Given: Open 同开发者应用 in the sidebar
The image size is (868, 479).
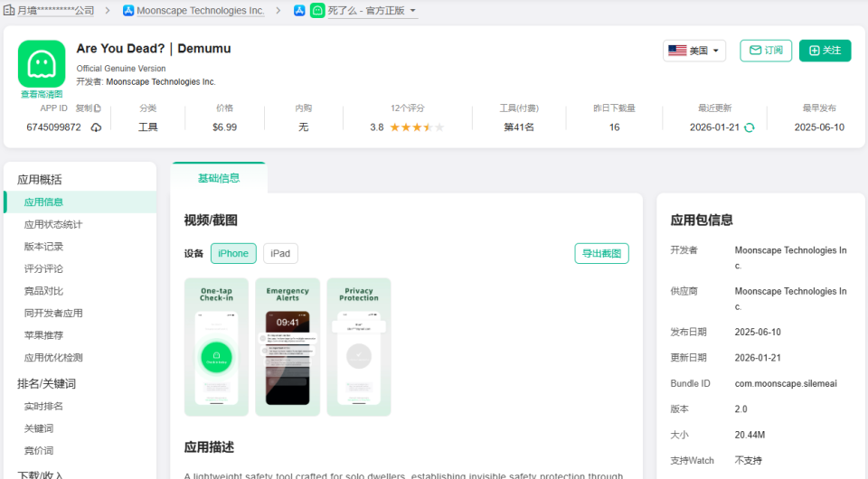Looking at the screenshot, I should pos(53,313).
